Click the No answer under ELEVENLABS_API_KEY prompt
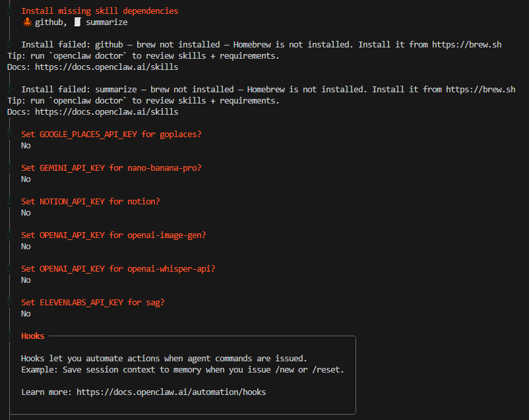The image size is (529, 420). pyautogui.click(x=26, y=314)
